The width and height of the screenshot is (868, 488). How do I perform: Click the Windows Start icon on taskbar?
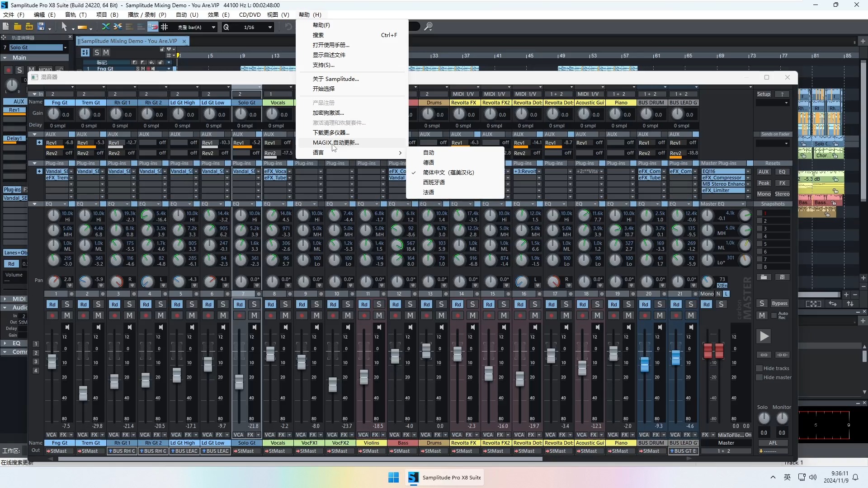coord(393,478)
